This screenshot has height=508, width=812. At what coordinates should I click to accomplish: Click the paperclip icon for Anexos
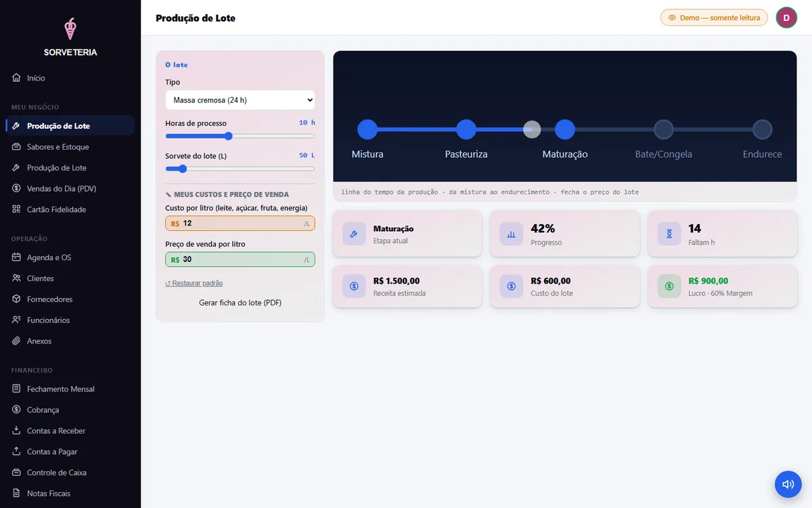click(16, 341)
